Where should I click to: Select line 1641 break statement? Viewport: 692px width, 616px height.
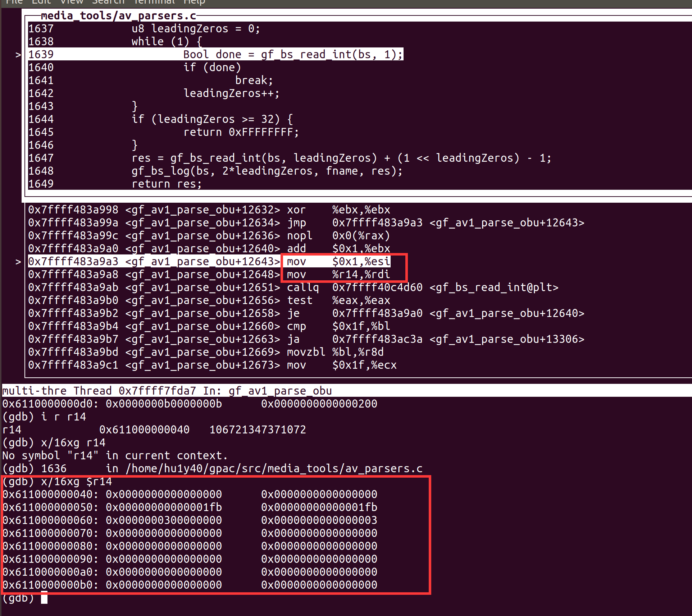(x=150, y=80)
